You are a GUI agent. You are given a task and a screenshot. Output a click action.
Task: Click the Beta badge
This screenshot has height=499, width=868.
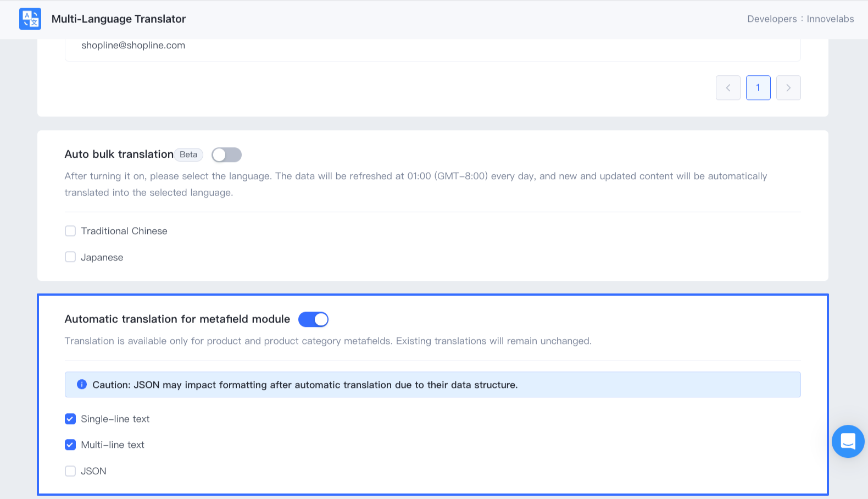[x=188, y=154]
